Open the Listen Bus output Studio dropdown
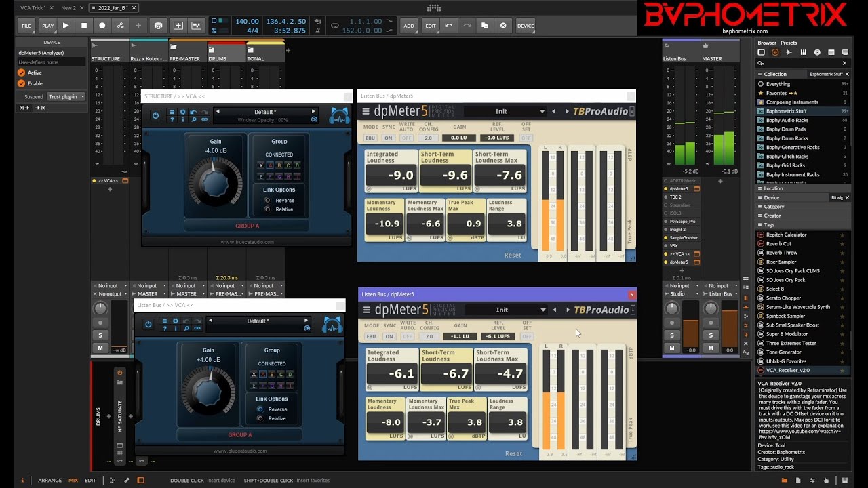 point(682,294)
